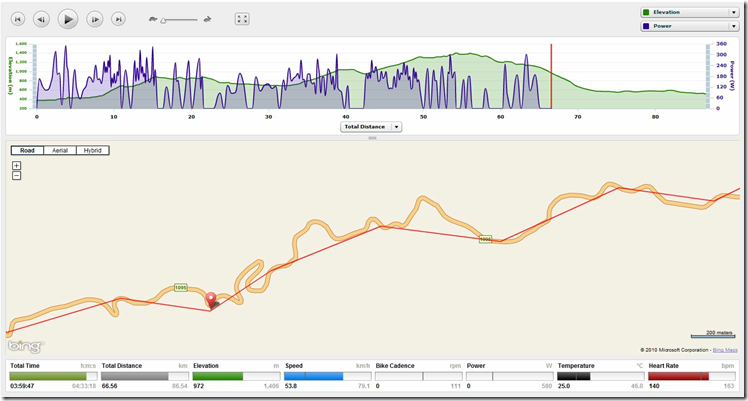Open the Total Distance axis dropdown
Image resolution: width=748 pixels, height=401 pixels.
[371, 127]
